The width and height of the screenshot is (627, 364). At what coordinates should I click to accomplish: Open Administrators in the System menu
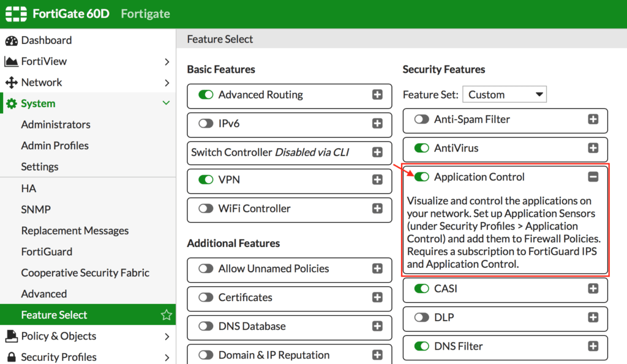(x=56, y=125)
